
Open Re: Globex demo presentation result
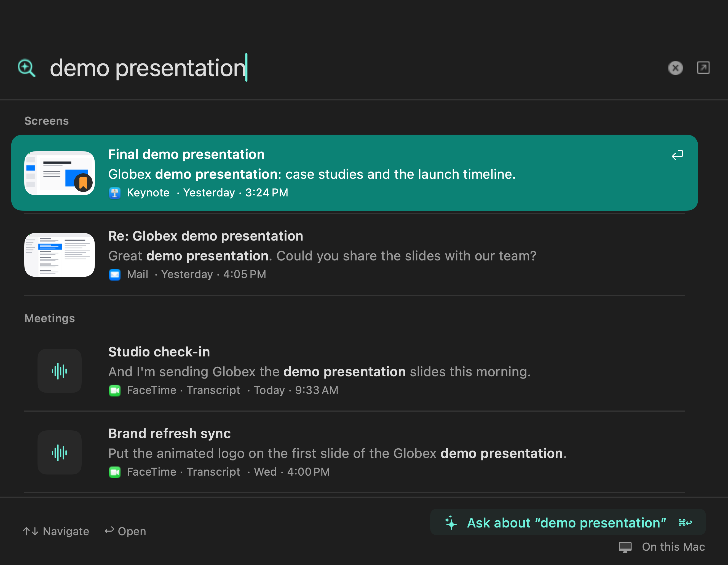tap(354, 254)
